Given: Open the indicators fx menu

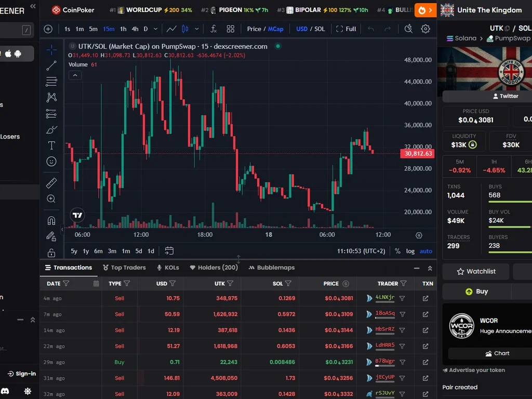Looking at the screenshot, I should click(214, 29).
